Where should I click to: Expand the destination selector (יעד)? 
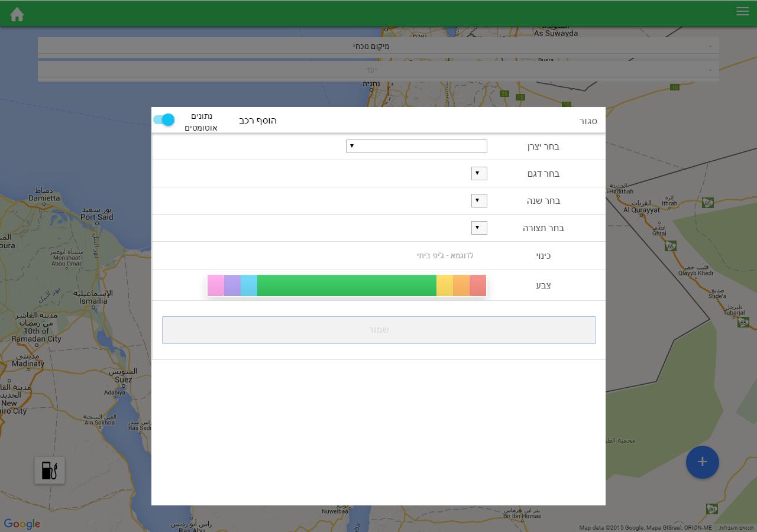(378, 70)
